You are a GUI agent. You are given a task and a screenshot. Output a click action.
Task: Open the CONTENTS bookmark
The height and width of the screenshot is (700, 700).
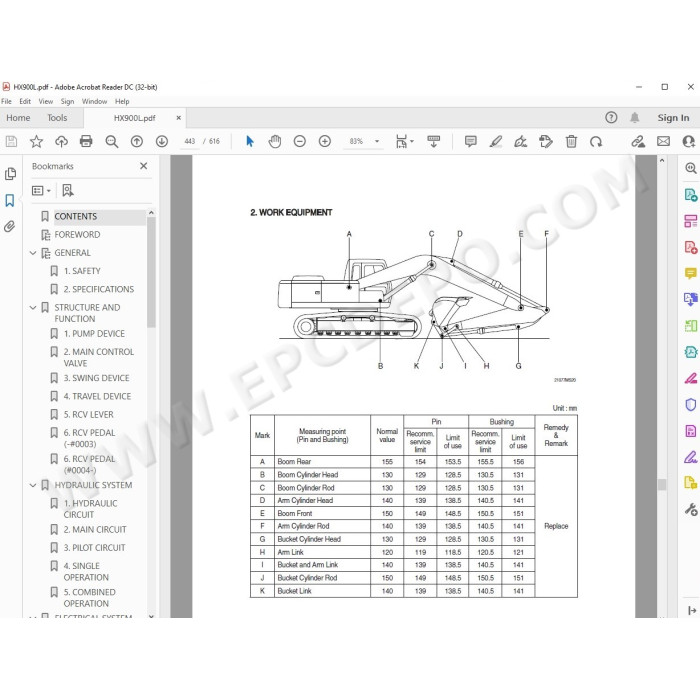(x=75, y=217)
